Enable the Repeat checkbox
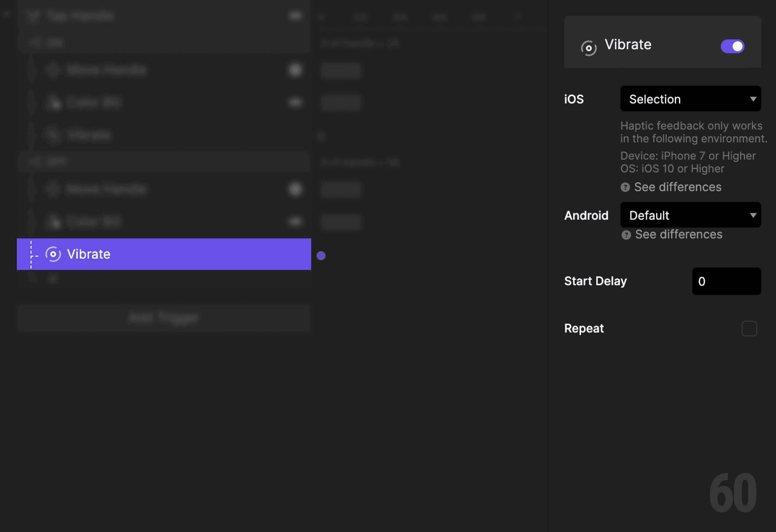The image size is (776, 532). coord(749,329)
